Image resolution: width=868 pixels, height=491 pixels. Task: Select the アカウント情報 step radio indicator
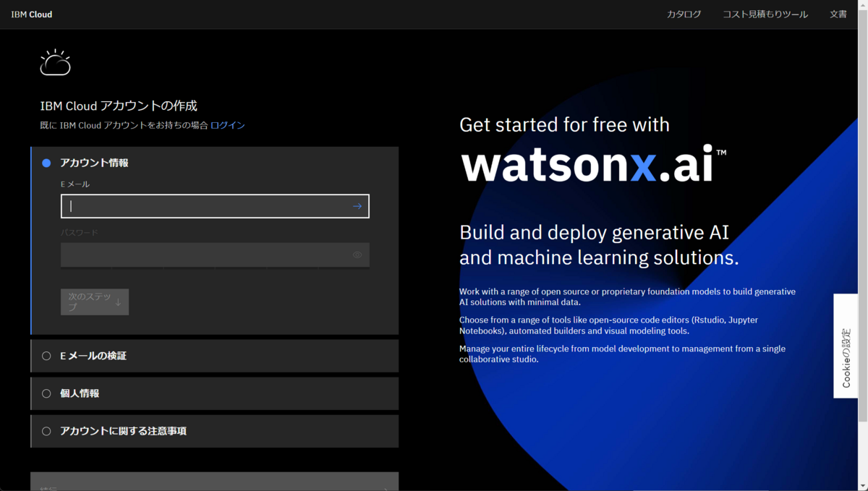tap(46, 163)
